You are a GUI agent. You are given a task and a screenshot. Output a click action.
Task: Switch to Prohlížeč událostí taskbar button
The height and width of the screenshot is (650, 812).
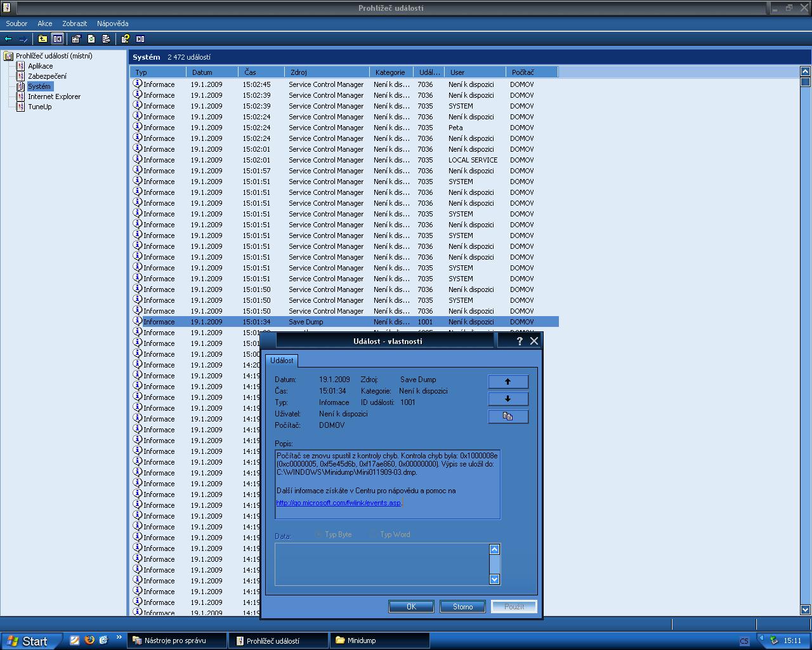[279, 640]
